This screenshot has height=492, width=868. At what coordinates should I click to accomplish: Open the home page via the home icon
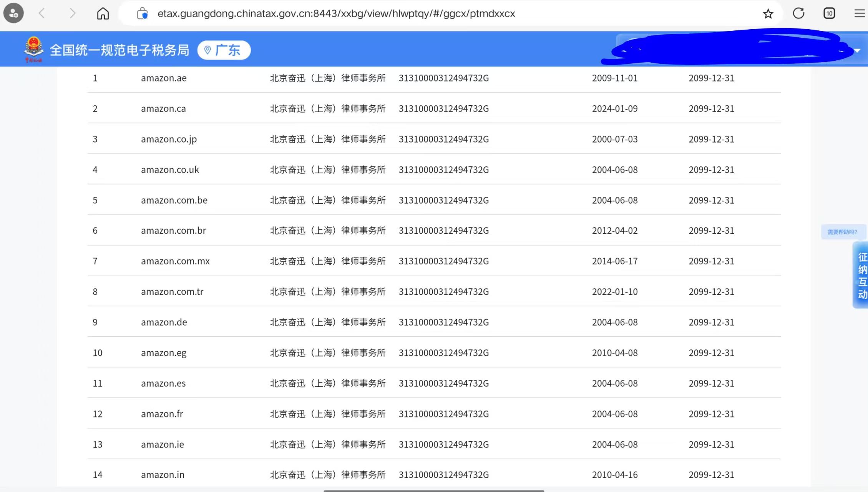103,13
